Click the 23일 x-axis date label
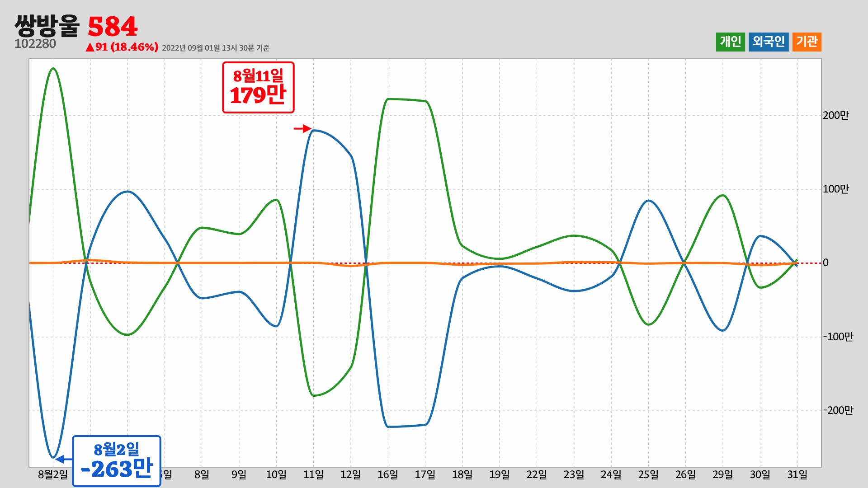The height and width of the screenshot is (488, 868). (574, 474)
